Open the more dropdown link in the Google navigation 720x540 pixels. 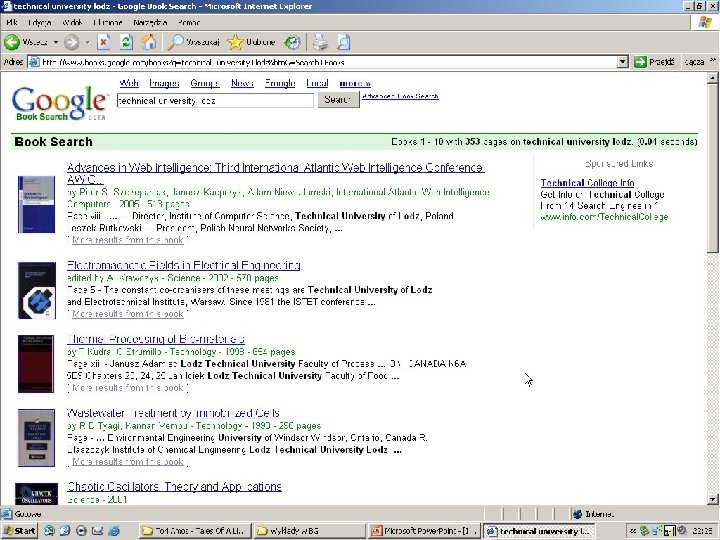pyautogui.click(x=355, y=84)
